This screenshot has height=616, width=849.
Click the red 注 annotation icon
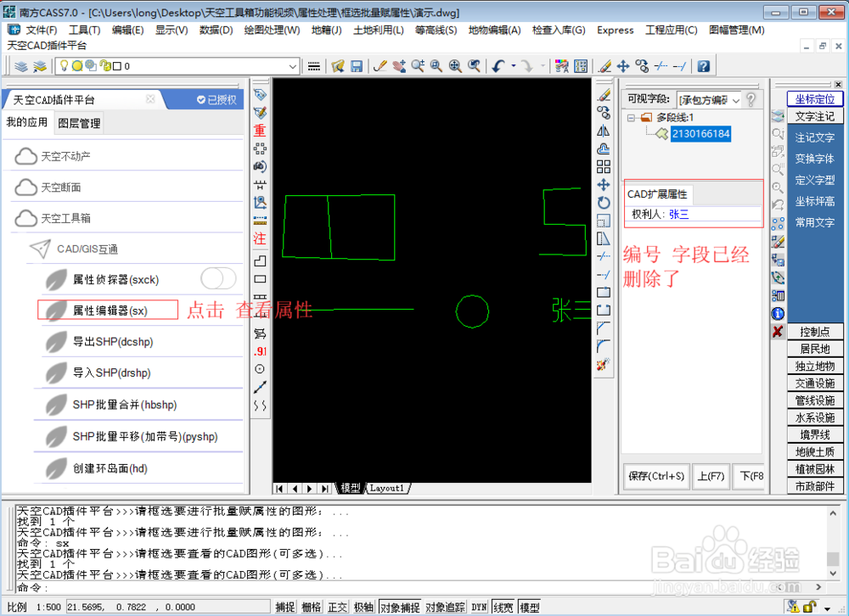click(260, 238)
